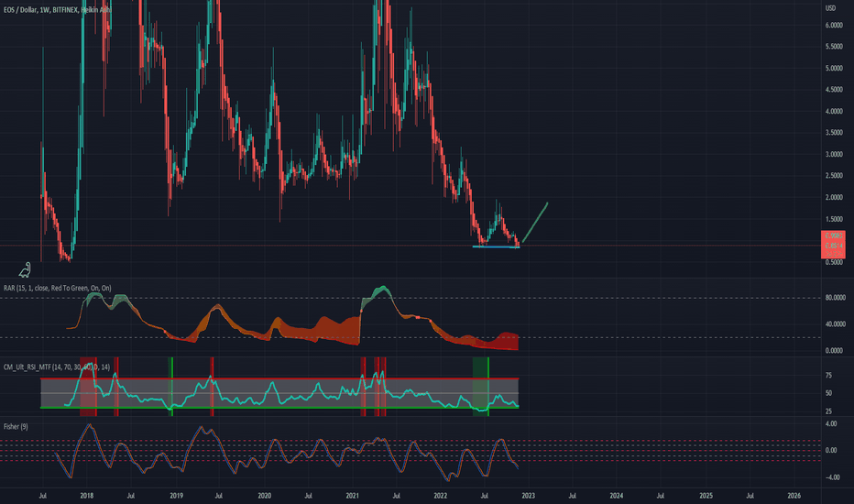
Task: Click the 2.5000 price axis label
Action: pos(834,176)
